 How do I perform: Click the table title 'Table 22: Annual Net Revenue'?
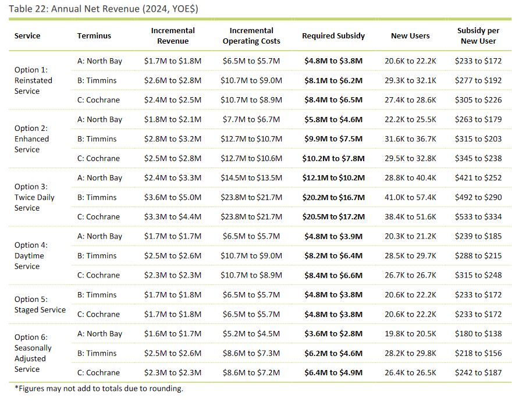[74, 9]
